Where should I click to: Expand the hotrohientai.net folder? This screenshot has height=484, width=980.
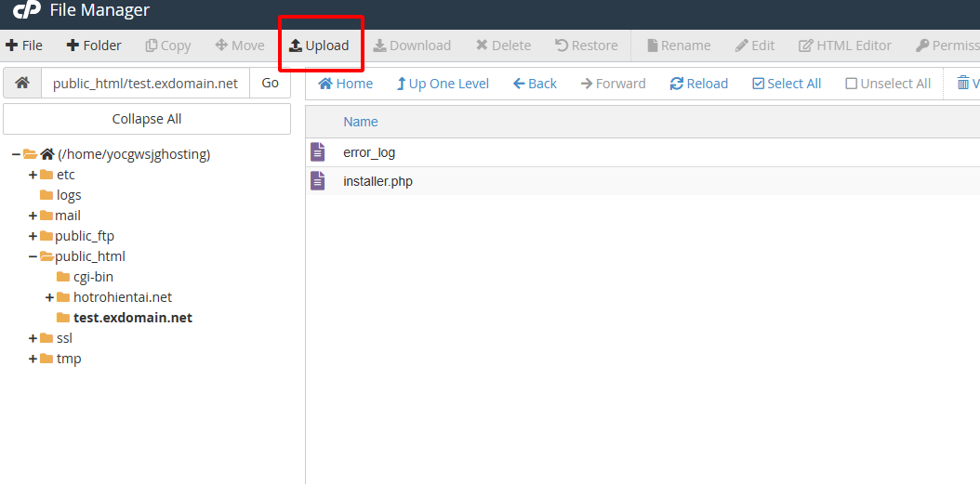(x=50, y=297)
